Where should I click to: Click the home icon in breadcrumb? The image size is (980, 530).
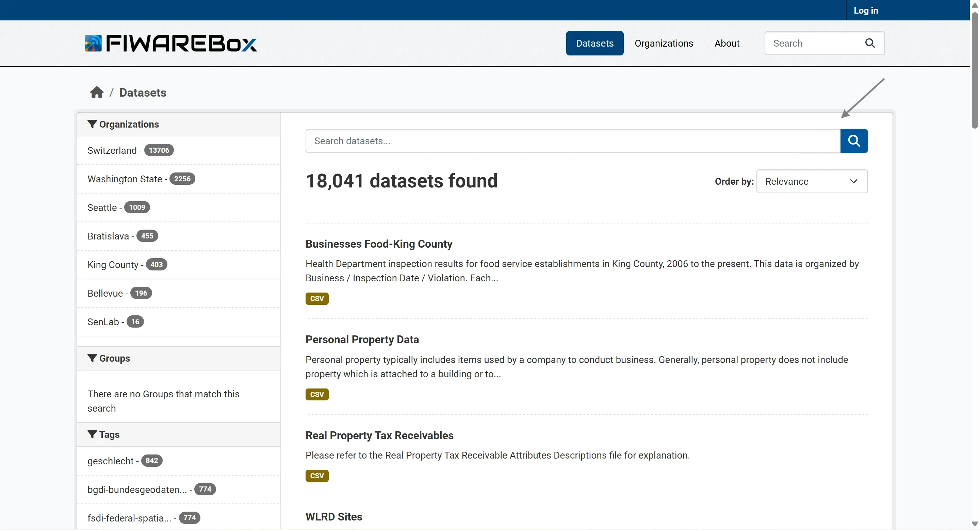click(97, 93)
